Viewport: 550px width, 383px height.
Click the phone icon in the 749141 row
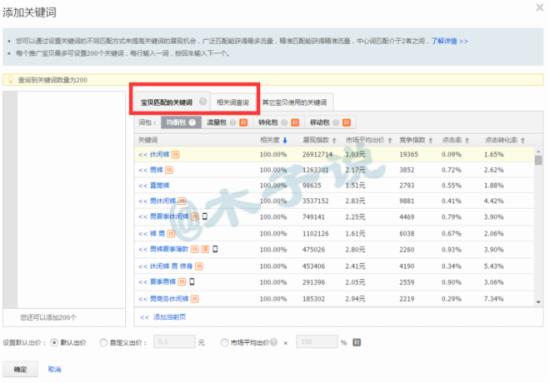point(204,216)
